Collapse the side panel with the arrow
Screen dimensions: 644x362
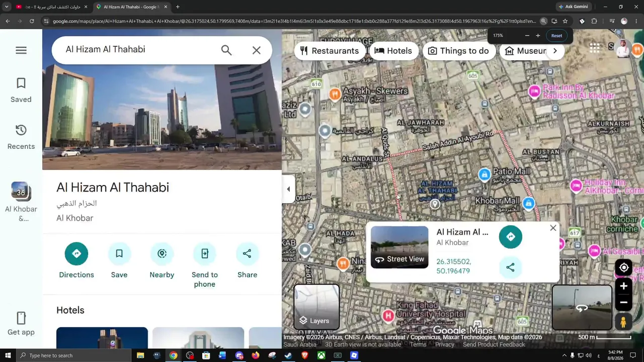click(x=288, y=189)
